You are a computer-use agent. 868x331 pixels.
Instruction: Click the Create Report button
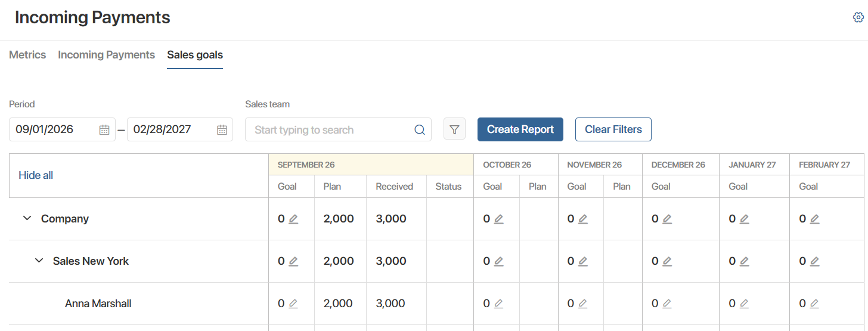pos(520,129)
